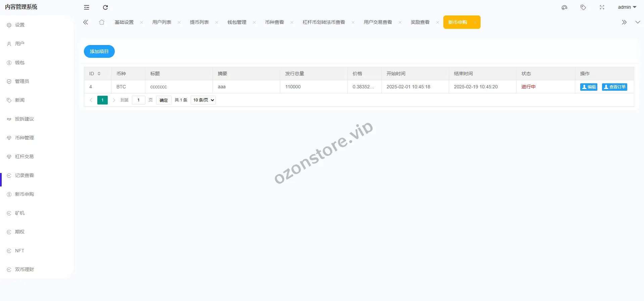This screenshot has width=644, height=301.
Task: Click the 添加项目 button
Action: pyautogui.click(x=99, y=51)
